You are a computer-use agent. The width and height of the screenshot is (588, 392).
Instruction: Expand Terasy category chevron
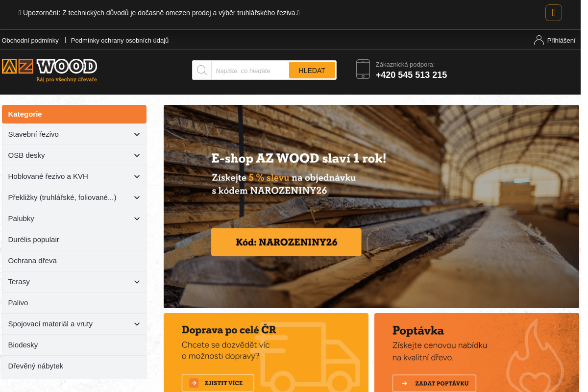137,282
